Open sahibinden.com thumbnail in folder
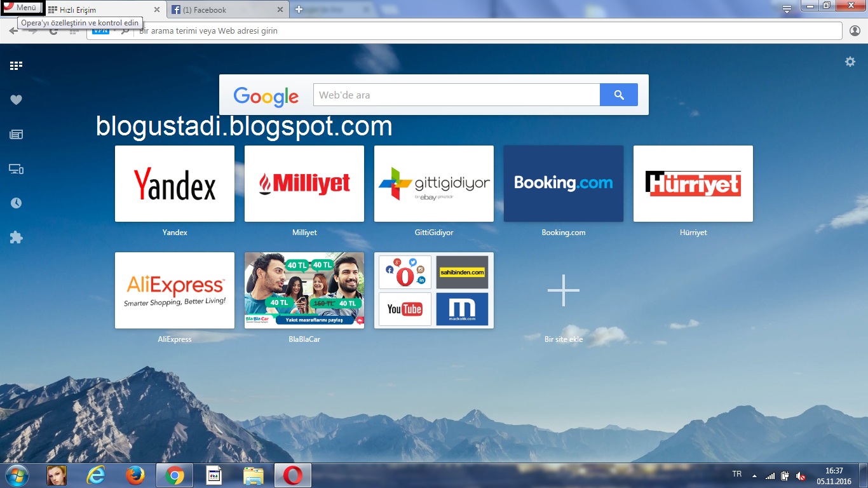The width and height of the screenshot is (868, 488). tap(462, 272)
